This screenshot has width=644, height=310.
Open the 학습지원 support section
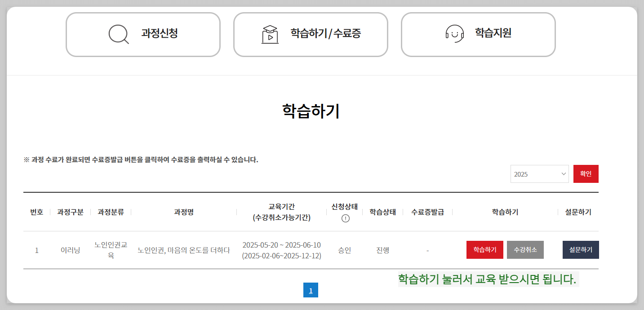pyautogui.click(x=478, y=34)
